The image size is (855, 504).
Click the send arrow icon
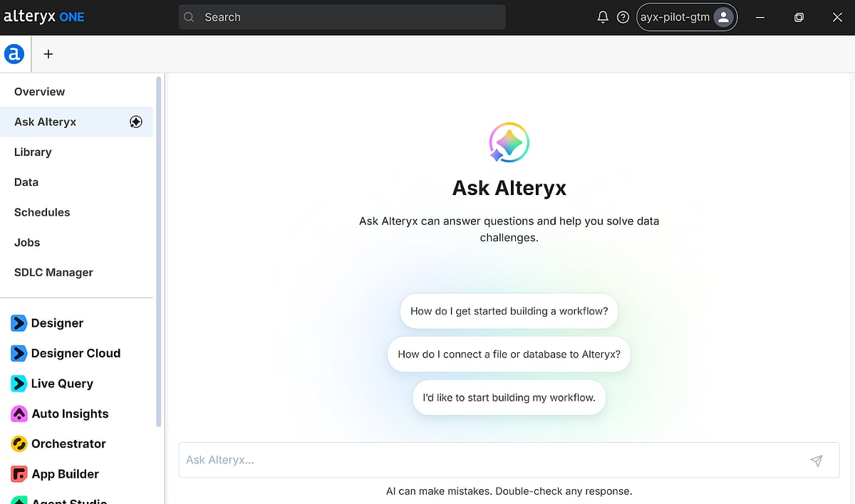point(817,460)
